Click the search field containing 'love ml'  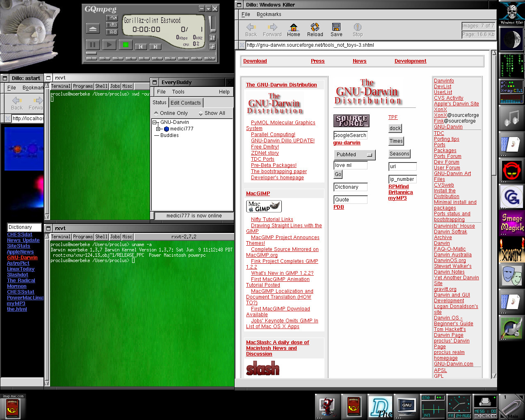click(351, 165)
